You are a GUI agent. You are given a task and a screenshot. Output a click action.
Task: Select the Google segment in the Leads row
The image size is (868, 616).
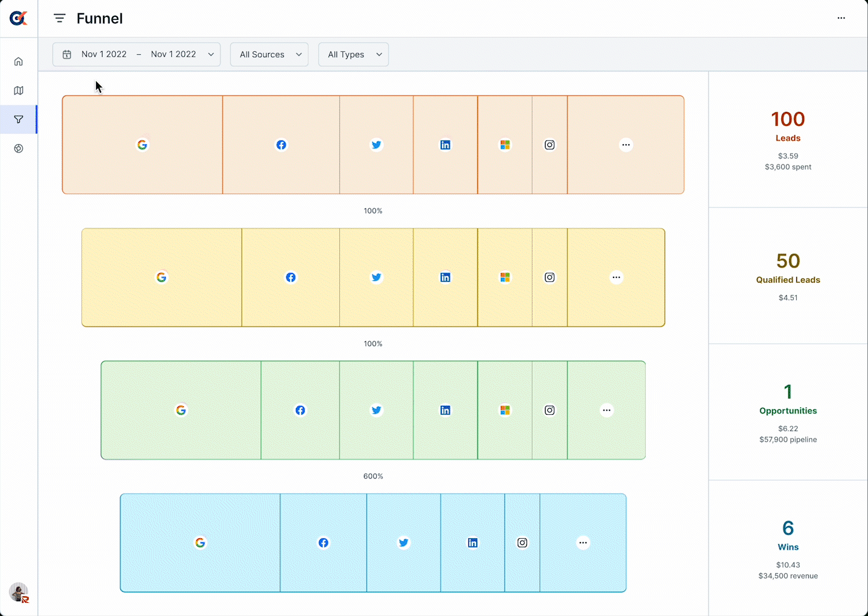142,145
